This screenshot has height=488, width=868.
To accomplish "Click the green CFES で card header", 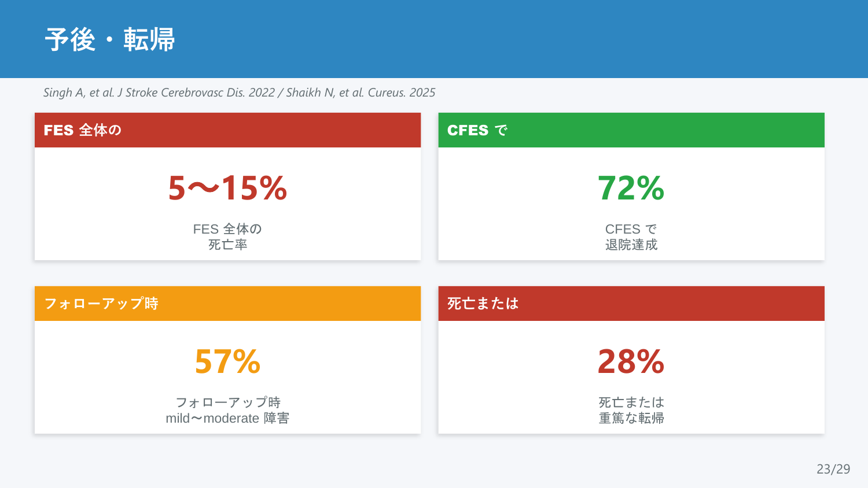I will [631, 130].
